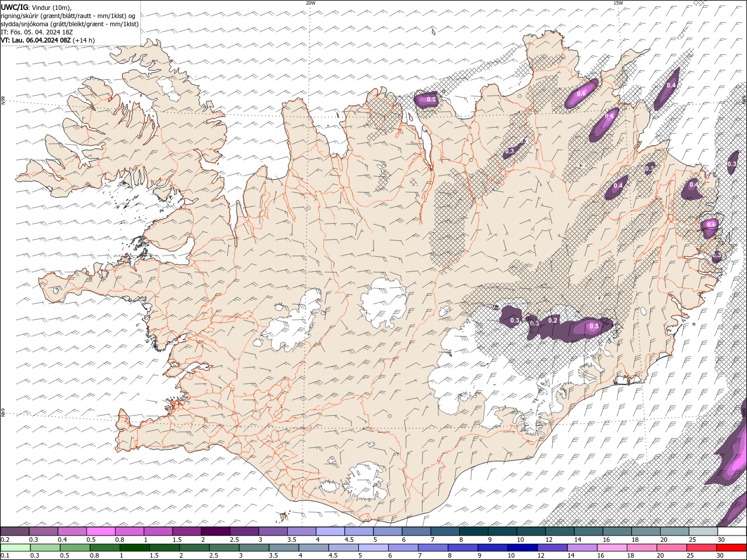Click the lightest green rain swatch for 0.1–0.3

tap(16, 548)
